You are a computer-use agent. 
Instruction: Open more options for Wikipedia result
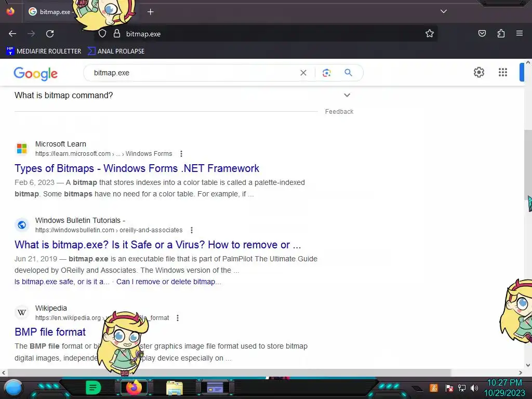click(178, 318)
